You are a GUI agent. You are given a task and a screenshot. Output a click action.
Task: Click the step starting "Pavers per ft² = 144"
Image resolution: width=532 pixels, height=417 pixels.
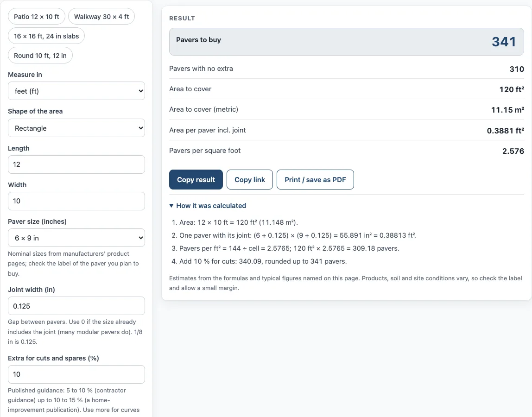[289, 248]
